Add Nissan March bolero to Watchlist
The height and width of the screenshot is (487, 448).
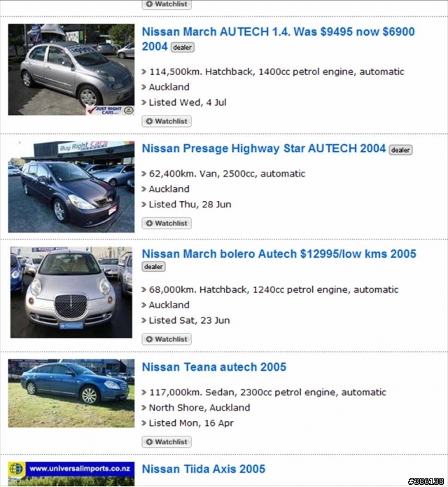tap(167, 339)
